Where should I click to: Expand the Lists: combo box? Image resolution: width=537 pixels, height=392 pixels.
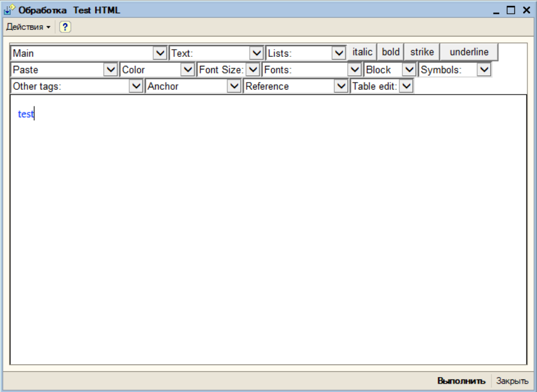point(306,53)
